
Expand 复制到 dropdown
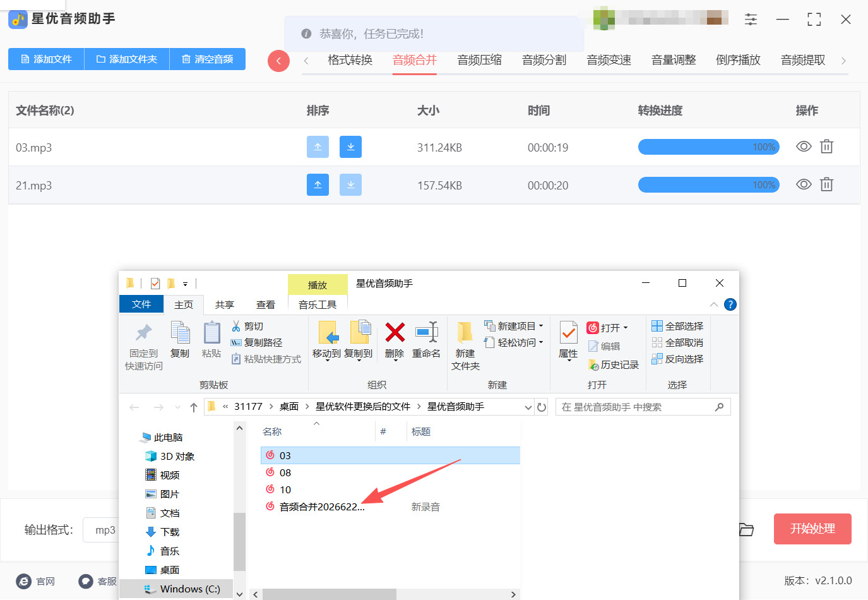[359, 361]
